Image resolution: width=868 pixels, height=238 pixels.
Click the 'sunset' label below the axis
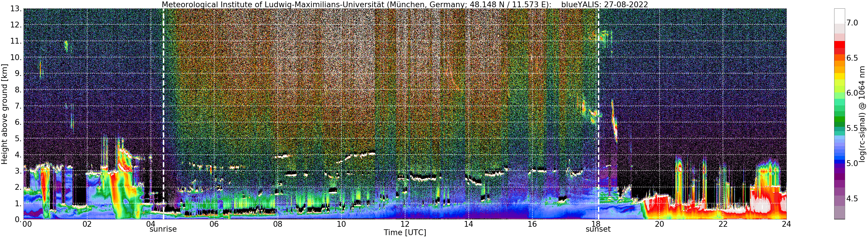click(x=598, y=229)
